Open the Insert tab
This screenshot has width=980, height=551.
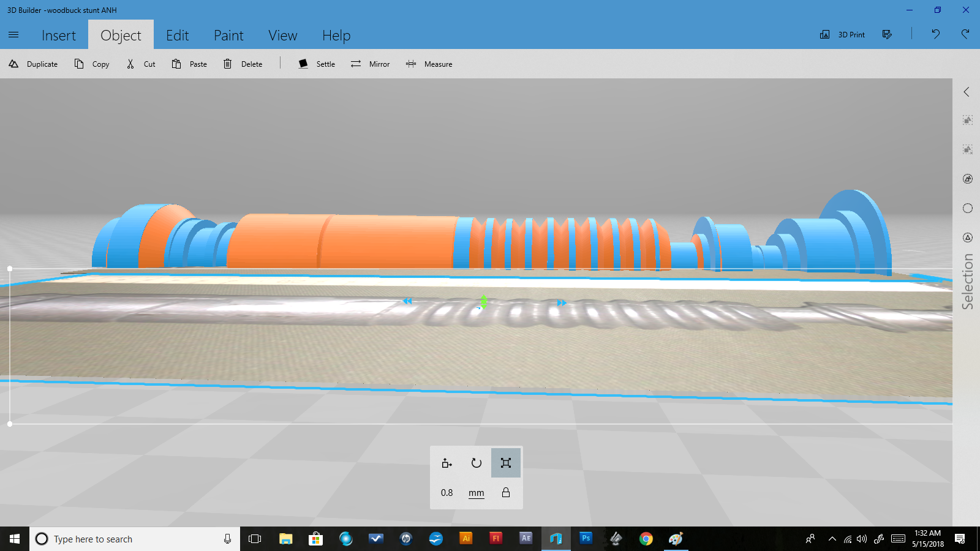tap(59, 36)
